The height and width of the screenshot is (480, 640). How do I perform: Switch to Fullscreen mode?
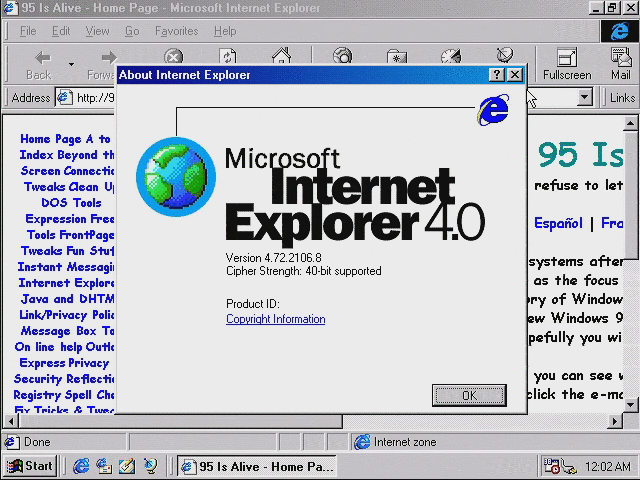(x=567, y=64)
